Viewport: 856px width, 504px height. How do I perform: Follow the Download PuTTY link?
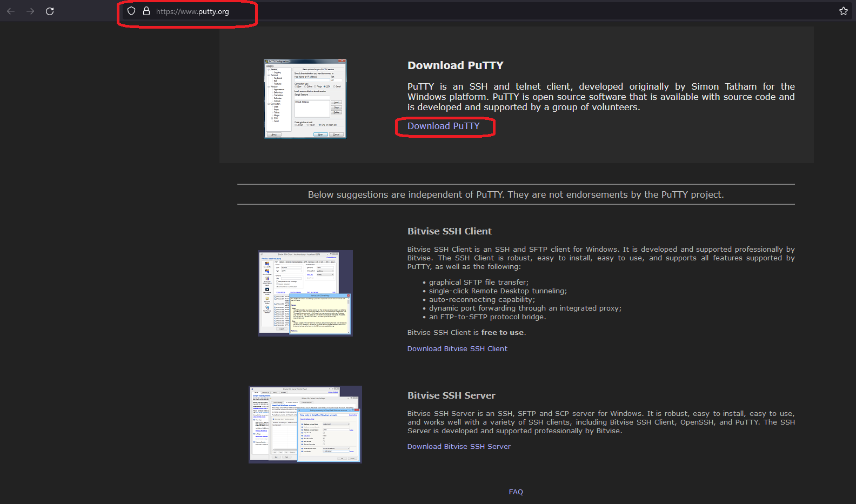(443, 126)
